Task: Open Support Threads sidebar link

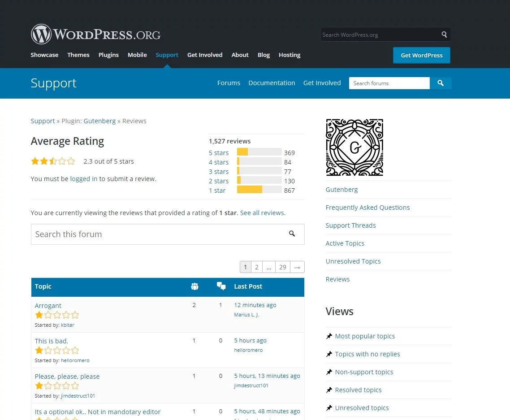Action: point(350,225)
